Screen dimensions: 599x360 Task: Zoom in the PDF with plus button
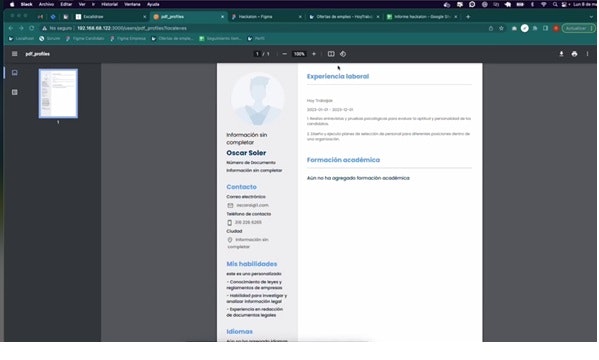(314, 54)
